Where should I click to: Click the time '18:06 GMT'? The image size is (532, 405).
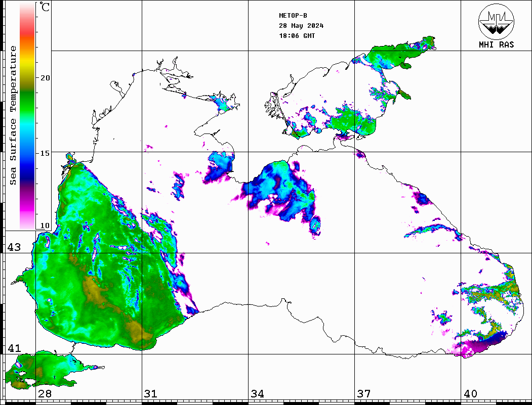point(297,36)
